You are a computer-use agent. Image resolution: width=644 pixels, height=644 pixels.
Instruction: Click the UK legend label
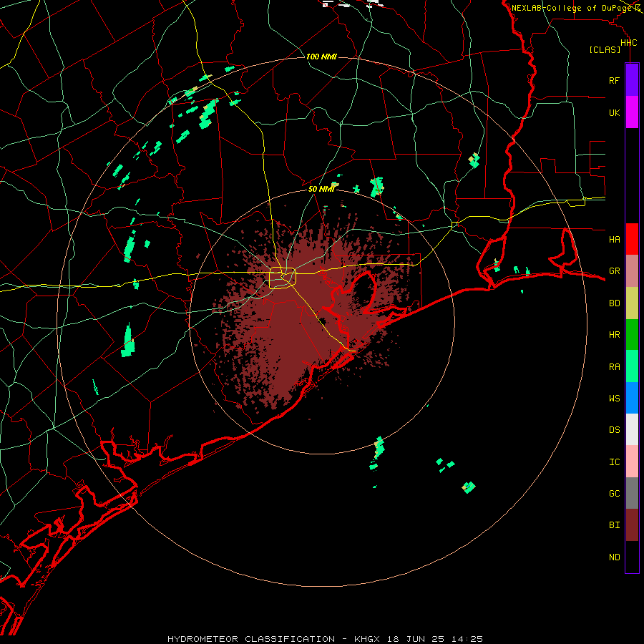click(614, 112)
